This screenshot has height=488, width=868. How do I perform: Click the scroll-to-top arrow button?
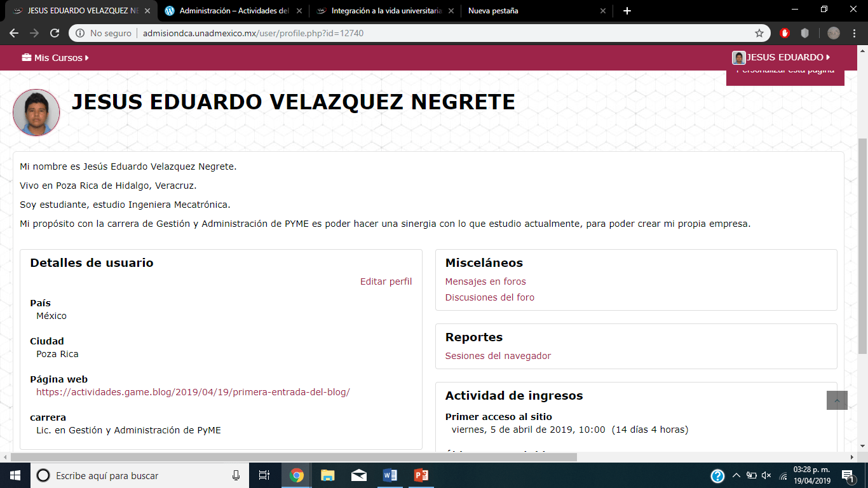tap(837, 400)
